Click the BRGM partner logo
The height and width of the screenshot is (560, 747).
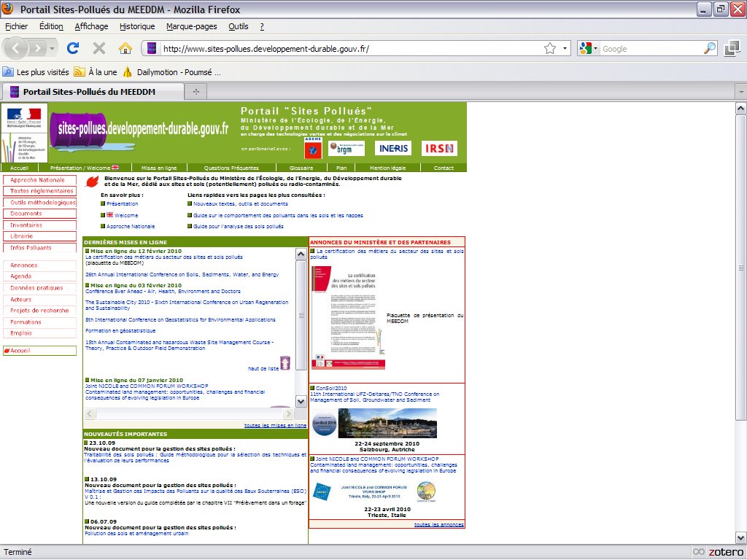pyautogui.click(x=347, y=148)
